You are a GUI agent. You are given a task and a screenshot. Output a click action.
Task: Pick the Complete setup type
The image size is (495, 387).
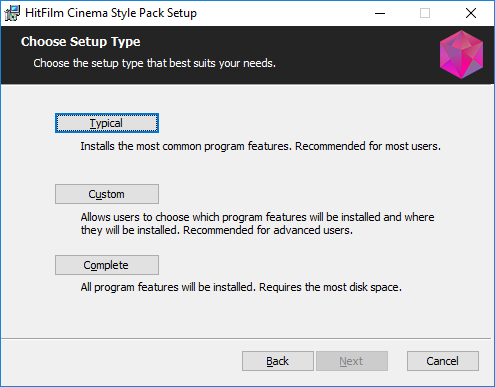click(x=107, y=265)
